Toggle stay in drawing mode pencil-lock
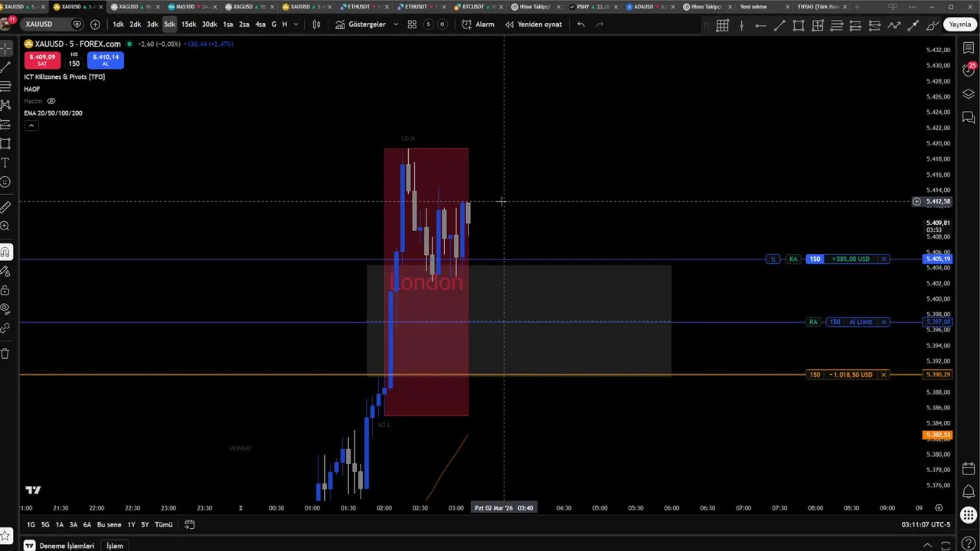980x551 pixels. coord(5,271)
